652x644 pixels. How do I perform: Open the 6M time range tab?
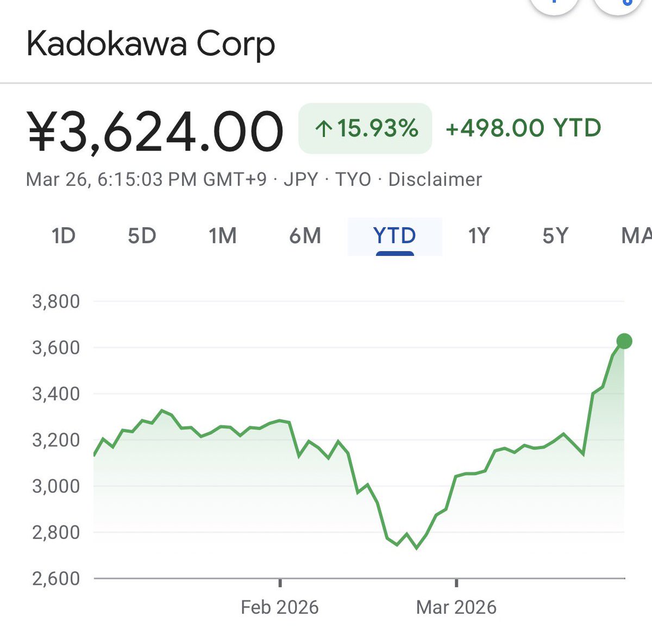(305, 236)
